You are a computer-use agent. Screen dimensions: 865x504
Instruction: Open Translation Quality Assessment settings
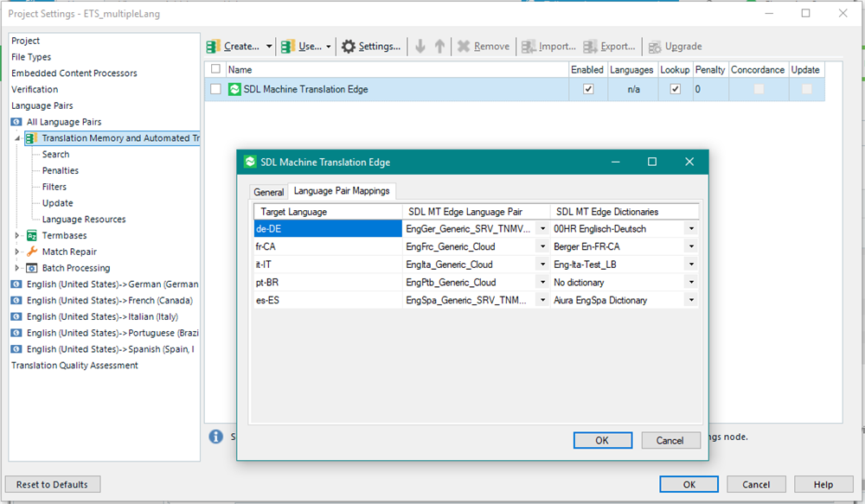click(x=75, y=366)
